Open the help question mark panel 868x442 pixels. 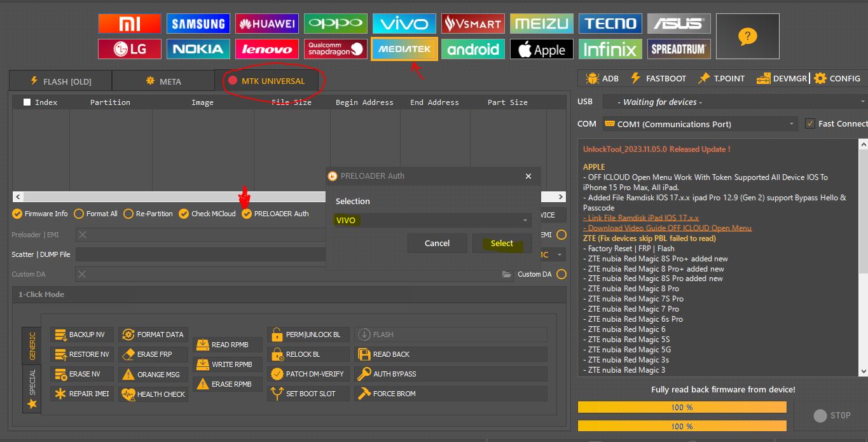coord(747,36)
